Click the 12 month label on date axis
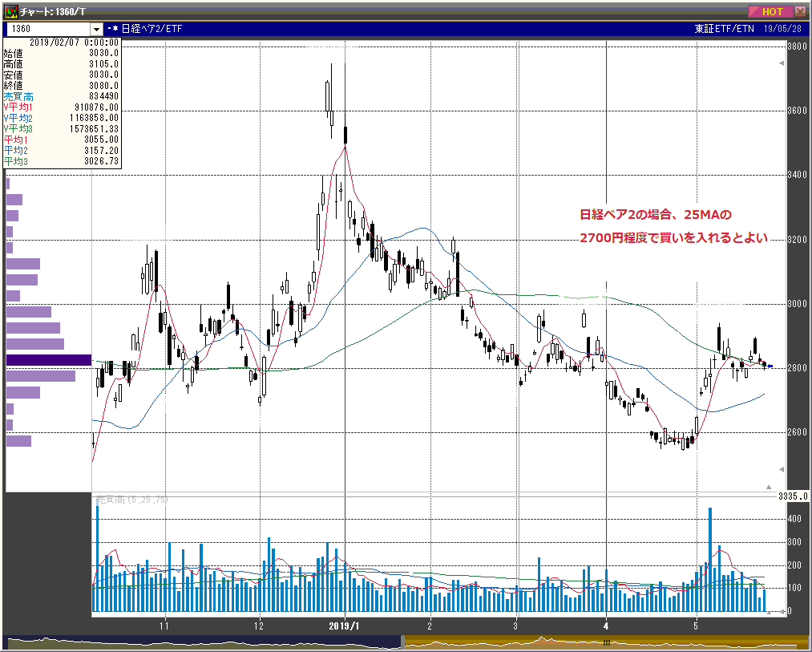This screenshot has width=812, height=652. 259,626
